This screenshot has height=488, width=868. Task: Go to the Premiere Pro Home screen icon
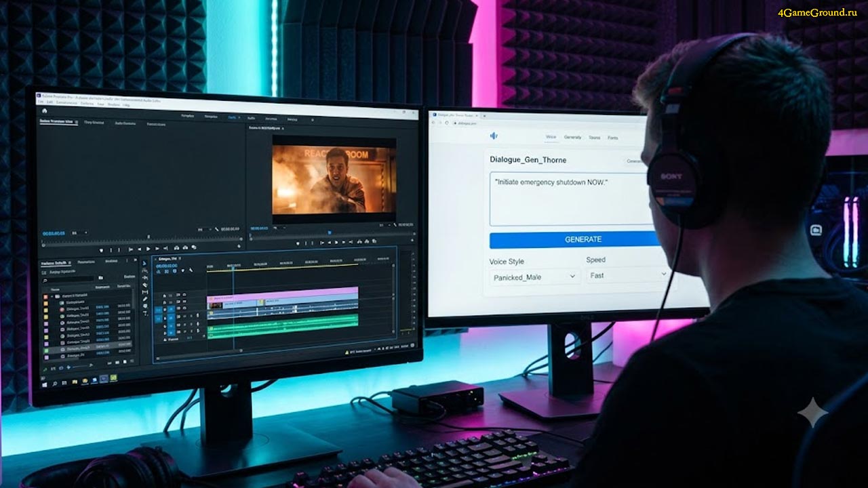45,110
